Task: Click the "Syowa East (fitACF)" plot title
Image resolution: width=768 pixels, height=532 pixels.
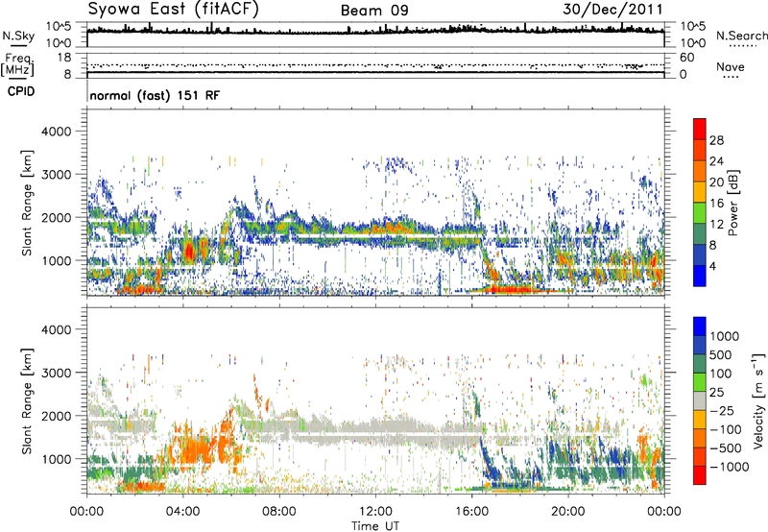Action: [x=174, y=9]
